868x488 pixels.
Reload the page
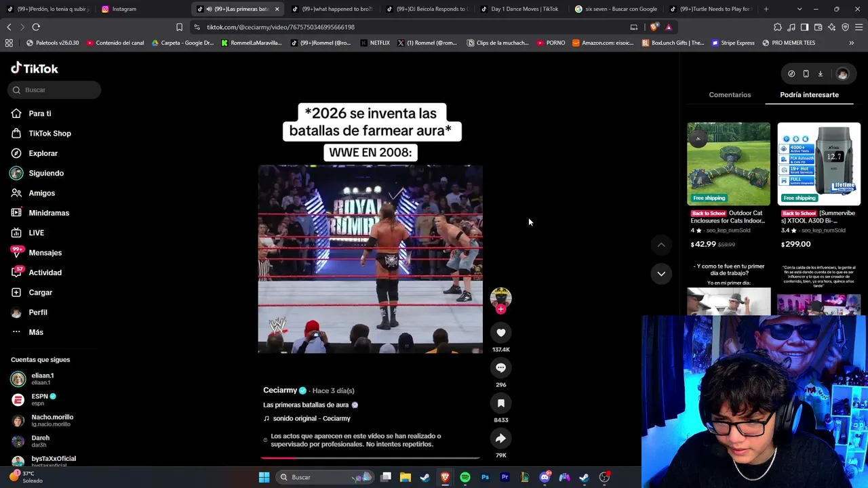36,27
